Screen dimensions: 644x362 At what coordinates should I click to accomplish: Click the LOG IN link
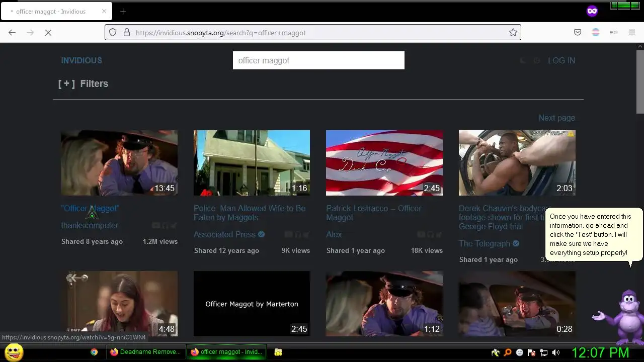tap(561, 60)
